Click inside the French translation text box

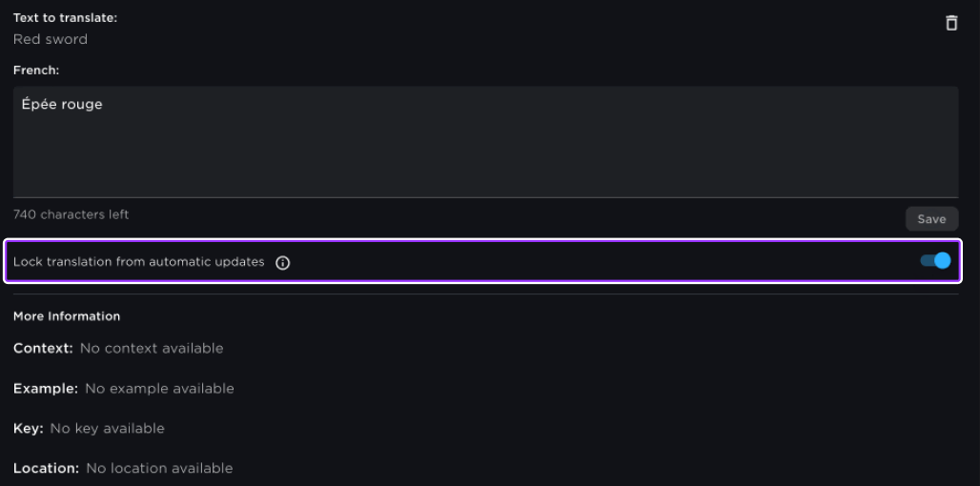485,152
